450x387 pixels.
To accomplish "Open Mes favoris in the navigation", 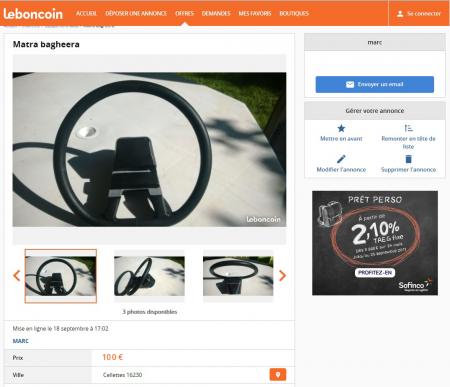I will coord(255,13).
